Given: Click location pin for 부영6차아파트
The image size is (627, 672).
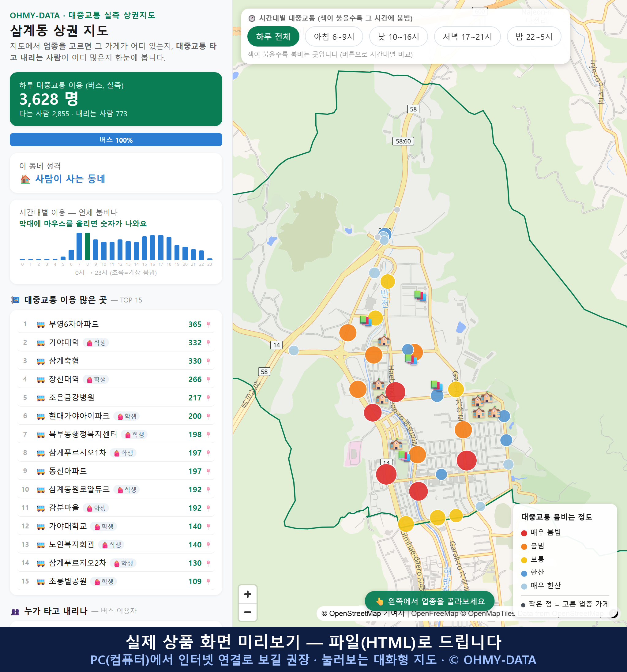Looking at the screenshot, I should pyautogui.click(x=208, y=324).
